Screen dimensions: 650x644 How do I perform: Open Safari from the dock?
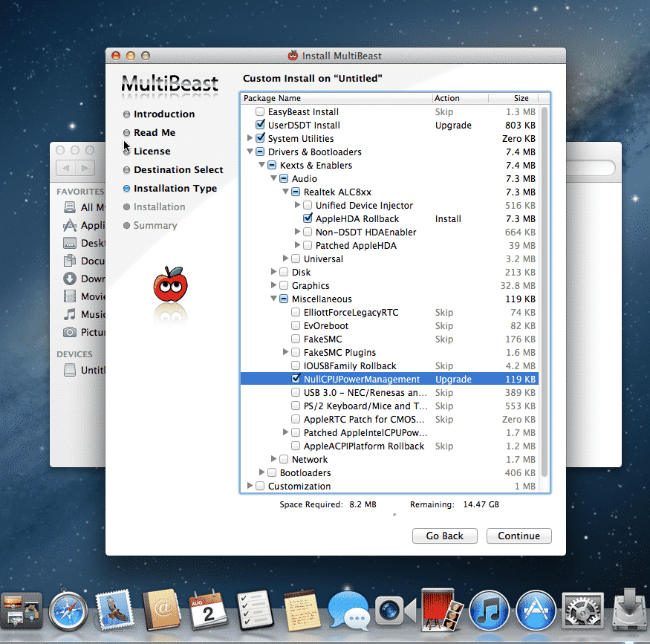click(68, 613)
